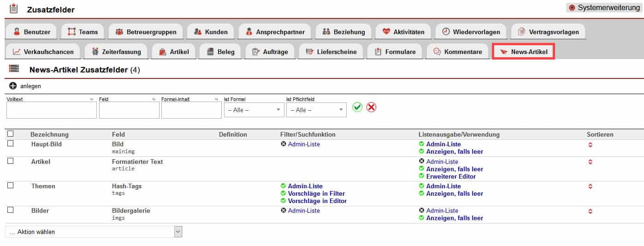Open the Aktion wählen dropdown
The height and width of the screenshot is (246, 644).
pyautogui.click(x=94, y=232)
